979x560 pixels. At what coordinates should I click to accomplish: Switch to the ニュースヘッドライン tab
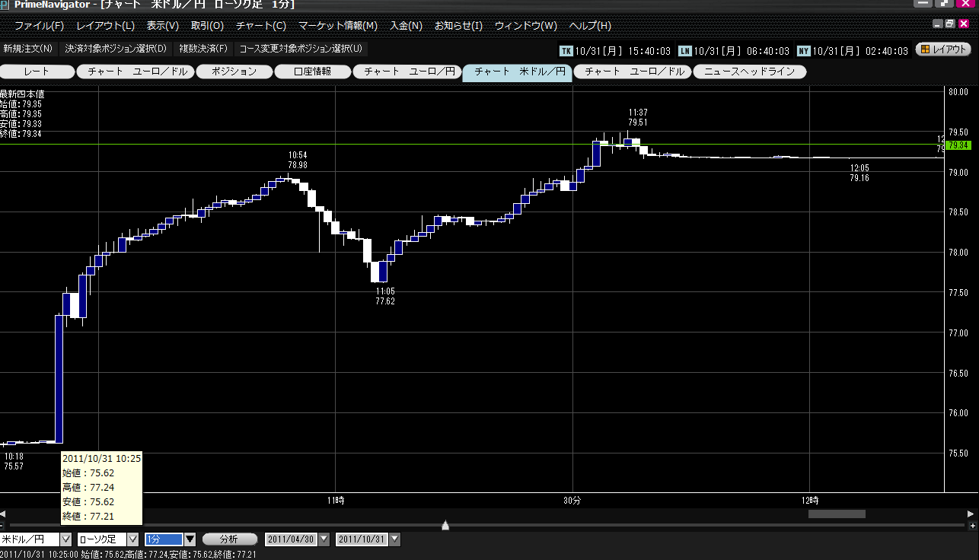[x=749, y=72]
